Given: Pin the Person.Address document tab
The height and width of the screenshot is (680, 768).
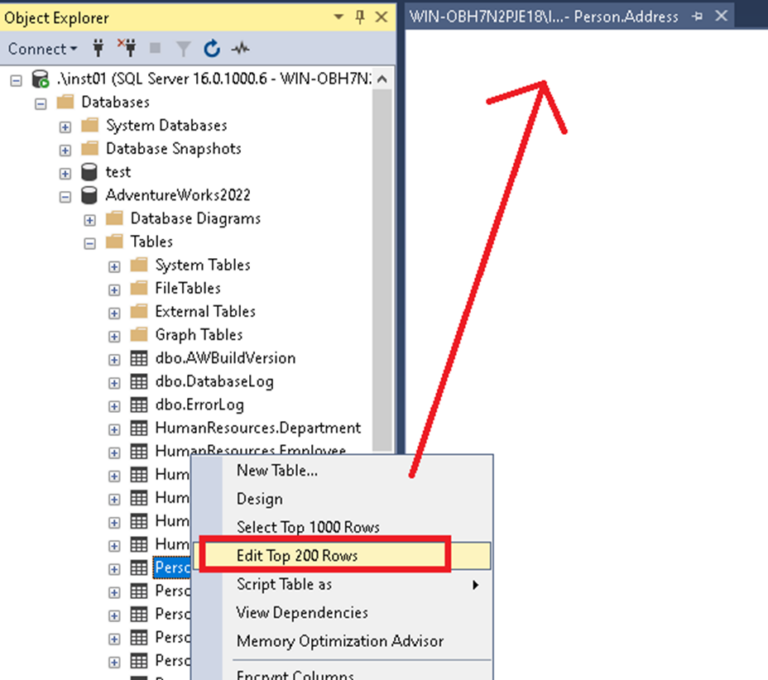Looking at the screenshot, I should pyautogui.click(x=697, y=17).
